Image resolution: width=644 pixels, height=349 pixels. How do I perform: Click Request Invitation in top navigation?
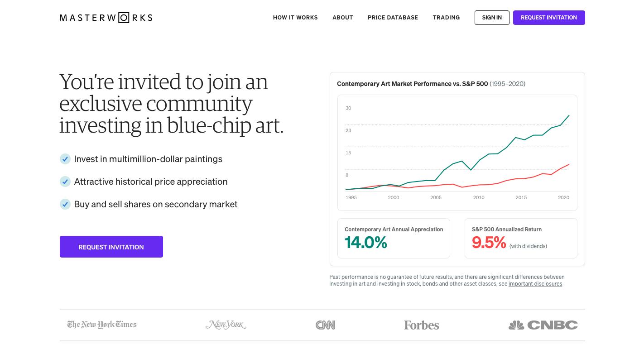548,18
